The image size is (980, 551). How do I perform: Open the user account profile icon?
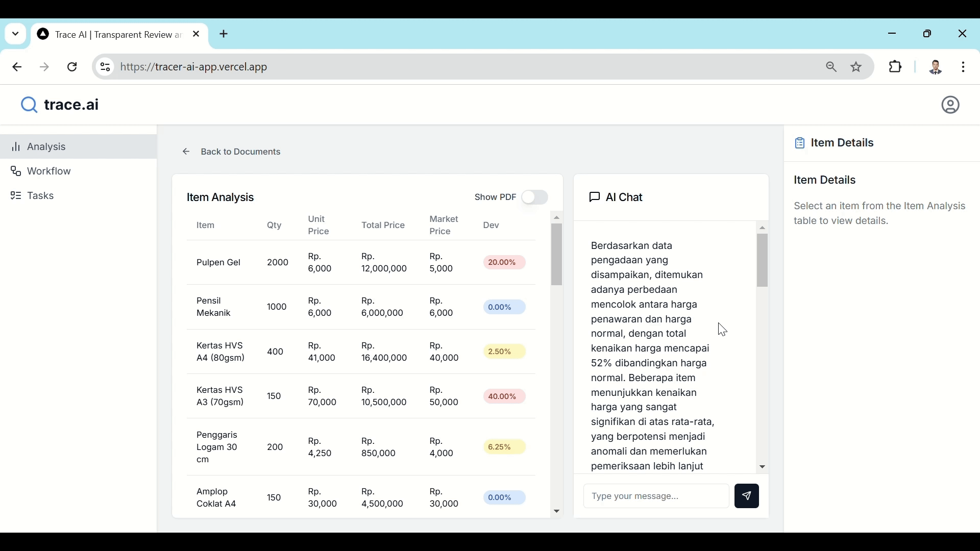[950, 105]
